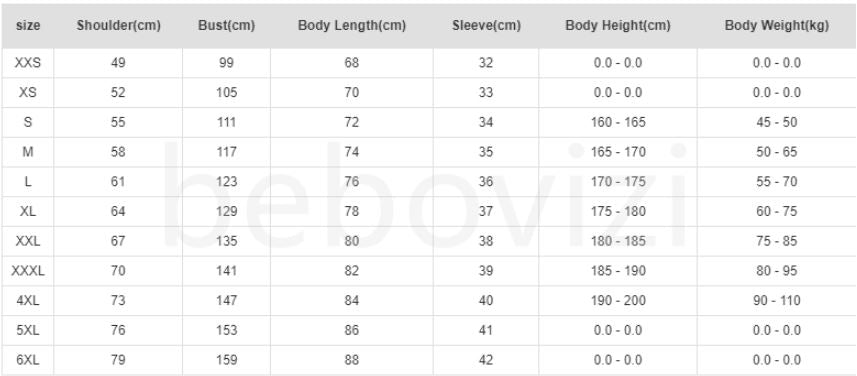Click the Body Weight(kg) header
Screen dimensions: 857x376
(x=777, y=26)
